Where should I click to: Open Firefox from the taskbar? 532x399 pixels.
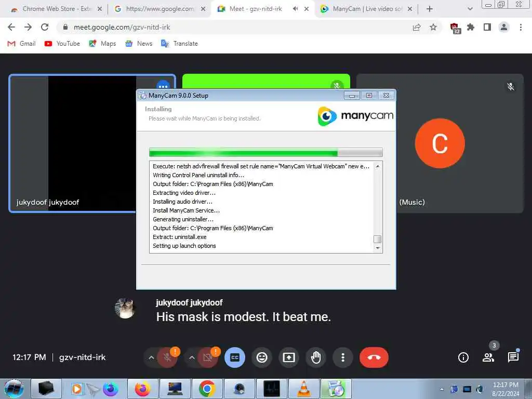[142, 389]
